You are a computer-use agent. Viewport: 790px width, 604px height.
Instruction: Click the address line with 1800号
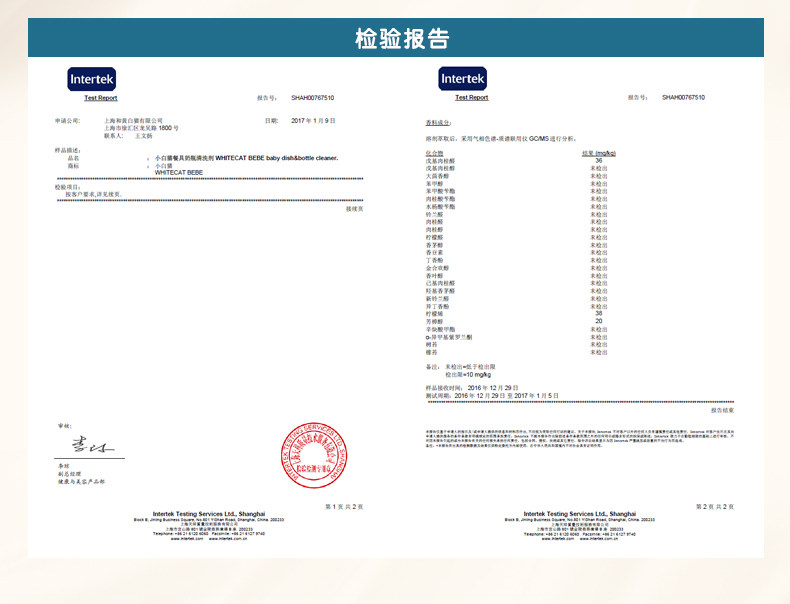tap(141, 128)
